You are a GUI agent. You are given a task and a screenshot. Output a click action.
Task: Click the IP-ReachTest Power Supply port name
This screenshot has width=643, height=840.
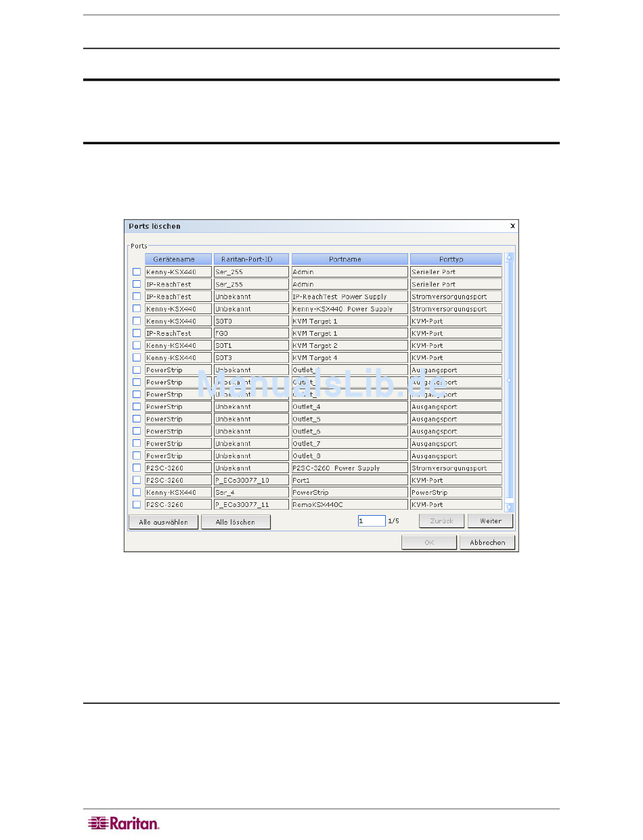coord(350,296)
